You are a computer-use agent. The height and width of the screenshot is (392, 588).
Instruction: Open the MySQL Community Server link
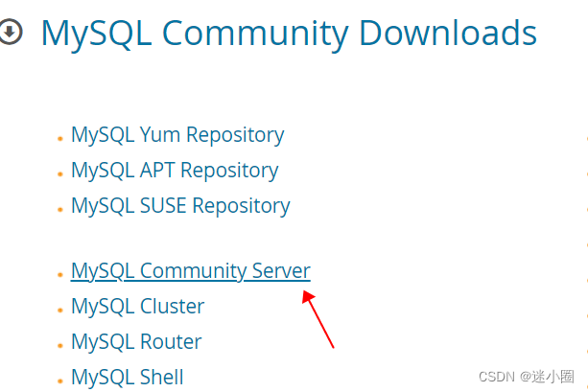(191, 271)
